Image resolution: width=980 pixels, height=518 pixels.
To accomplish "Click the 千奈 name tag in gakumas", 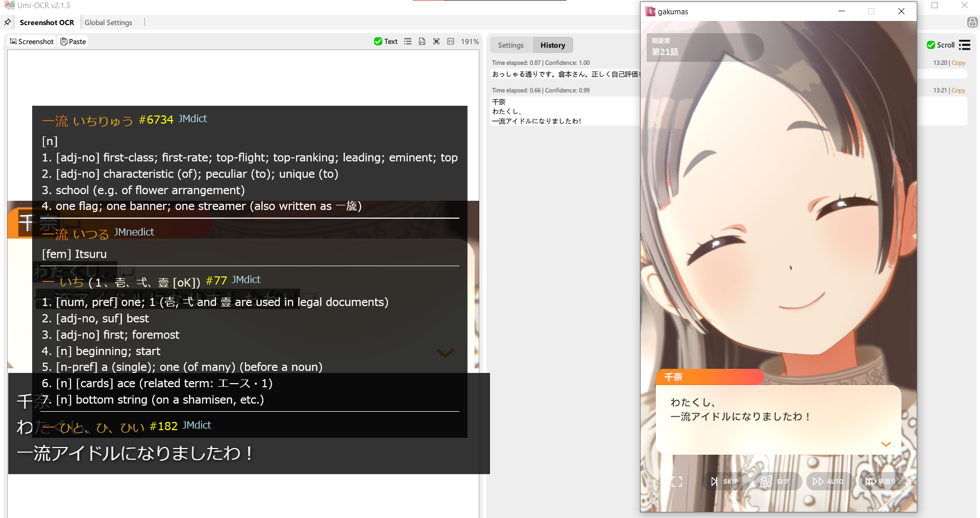I will point(709,377).
